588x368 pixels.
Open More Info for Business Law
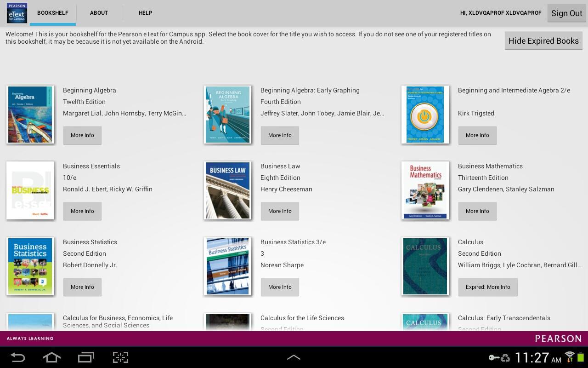coord(280,211)
